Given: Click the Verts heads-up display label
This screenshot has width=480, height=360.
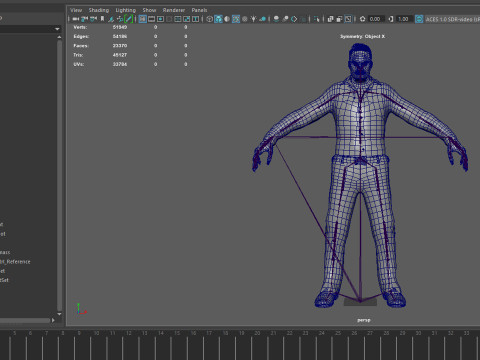Looking at the screenshot, I should [x=80, y=27].
